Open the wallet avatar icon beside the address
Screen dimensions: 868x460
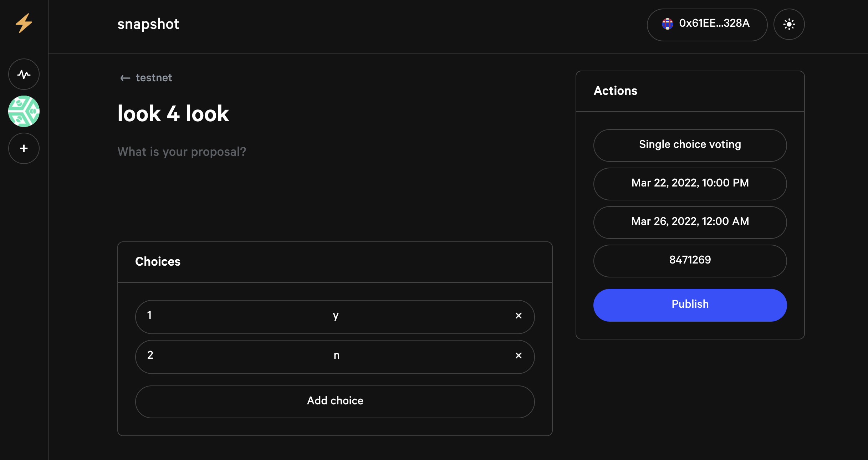[668, 24]
